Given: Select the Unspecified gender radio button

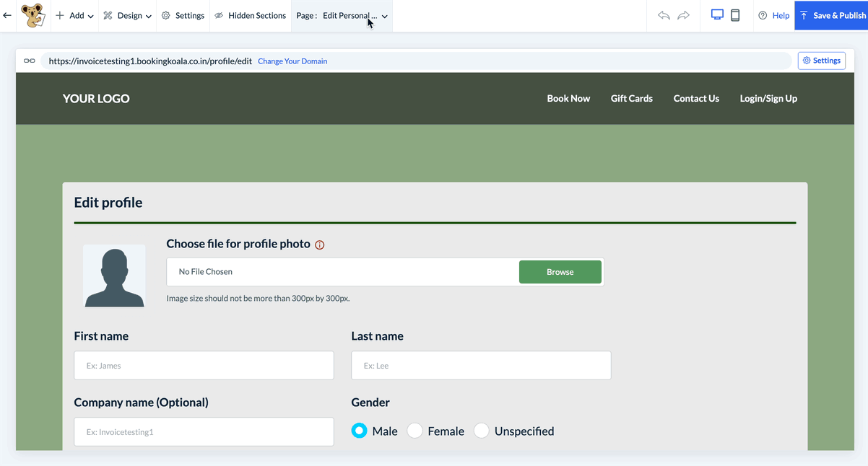Looking at the screenshot, I should [x=482, y=431].
